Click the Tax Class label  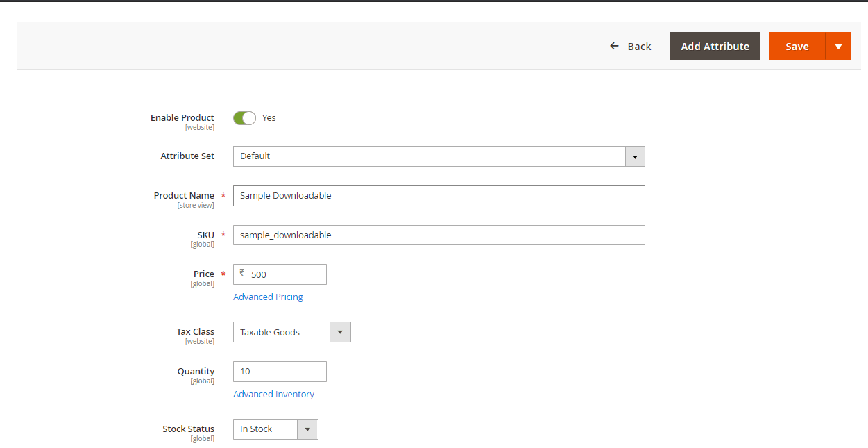196,331
